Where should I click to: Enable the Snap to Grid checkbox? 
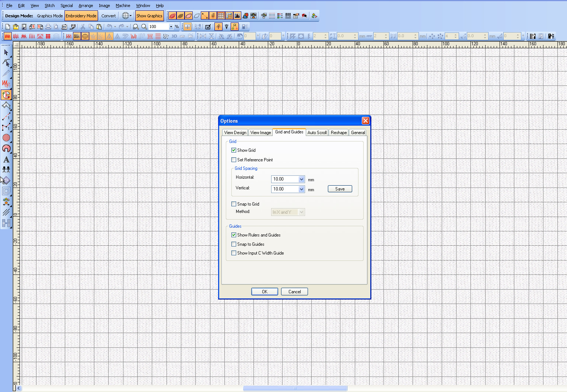(x=234, y=204)
